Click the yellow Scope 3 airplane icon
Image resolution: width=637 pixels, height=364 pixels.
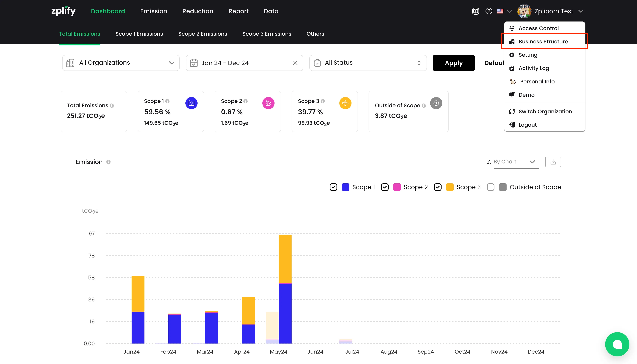(345, 103)
